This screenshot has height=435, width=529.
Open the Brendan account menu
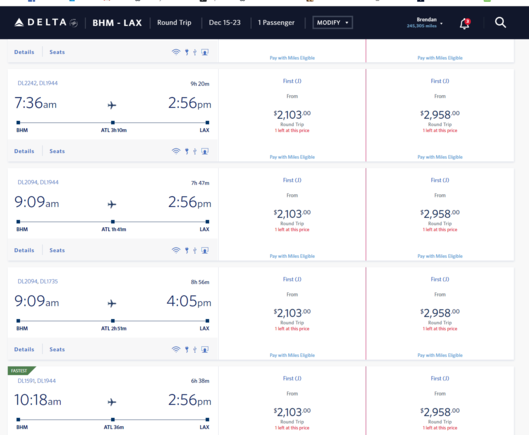point(425,23)
